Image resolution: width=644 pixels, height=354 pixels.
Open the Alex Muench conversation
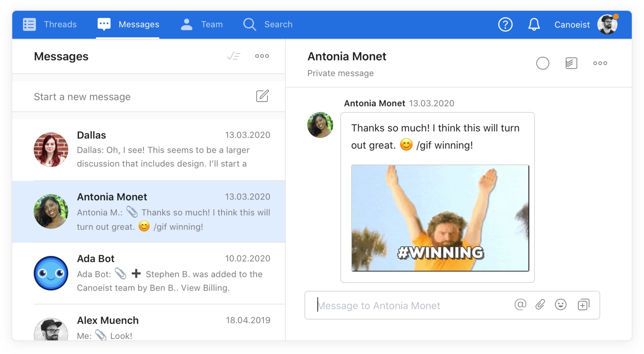(148, 323)
